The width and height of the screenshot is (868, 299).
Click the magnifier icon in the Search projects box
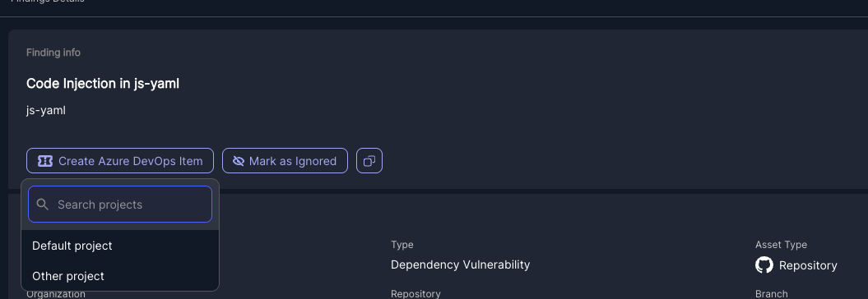click(43, 205)
